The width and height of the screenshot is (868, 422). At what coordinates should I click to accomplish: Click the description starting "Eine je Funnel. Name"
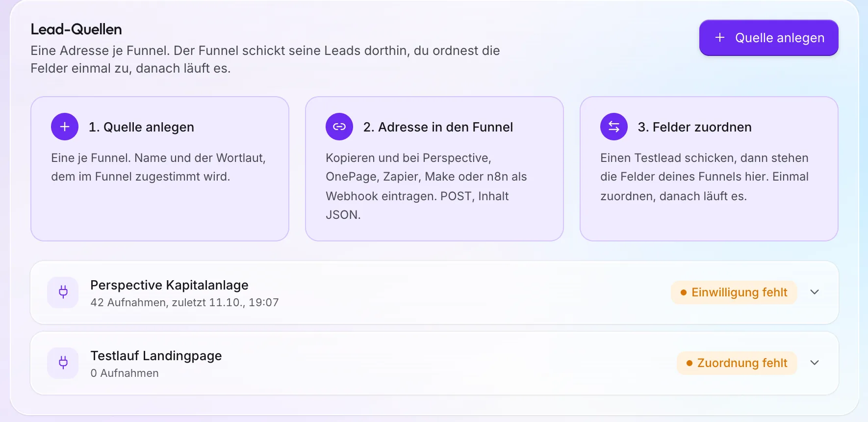tap(158, 167)
